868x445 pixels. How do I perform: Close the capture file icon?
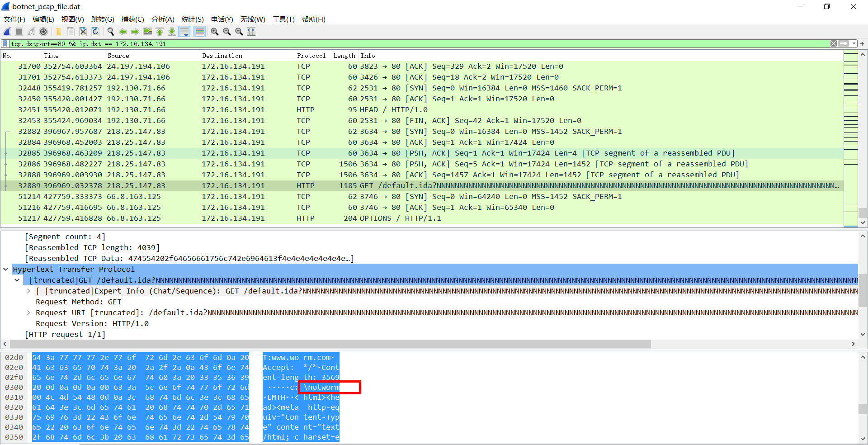click(x=83, y=32)
